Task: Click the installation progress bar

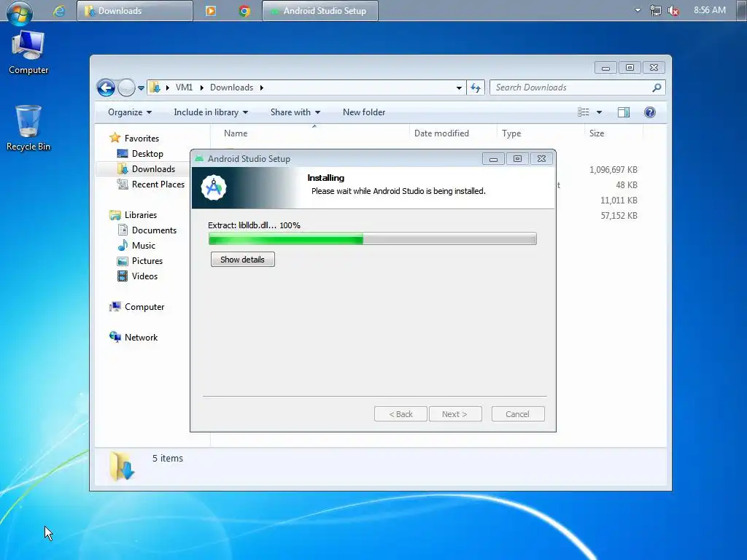Action: pos(373,238)
